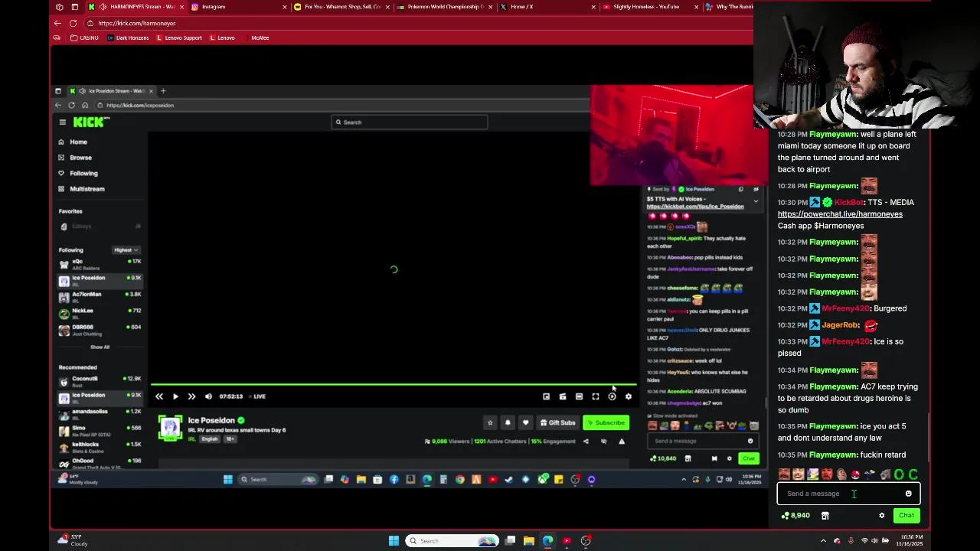Open inner chat settings gear

[729, 458]
